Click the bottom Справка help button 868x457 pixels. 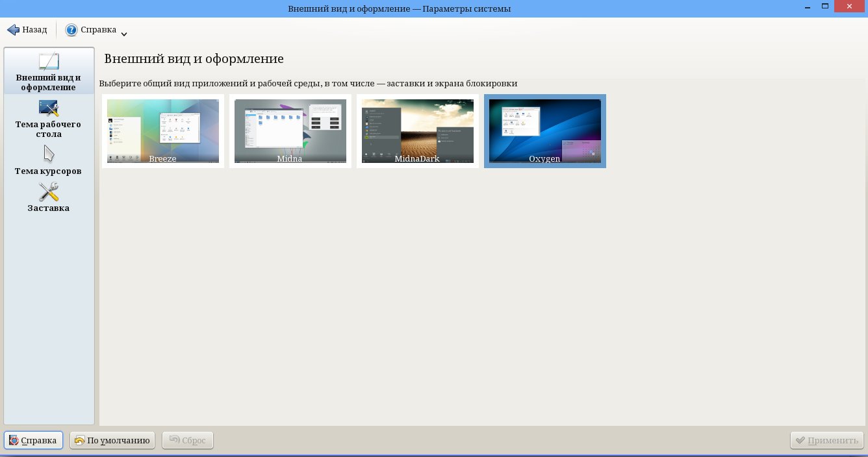(x=33, y=440)
